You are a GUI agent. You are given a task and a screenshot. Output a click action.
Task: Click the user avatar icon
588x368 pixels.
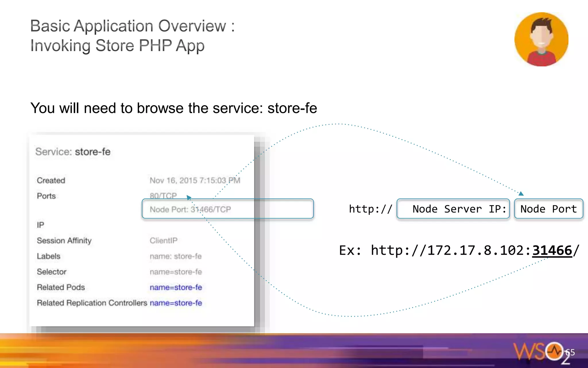[541, 39]
